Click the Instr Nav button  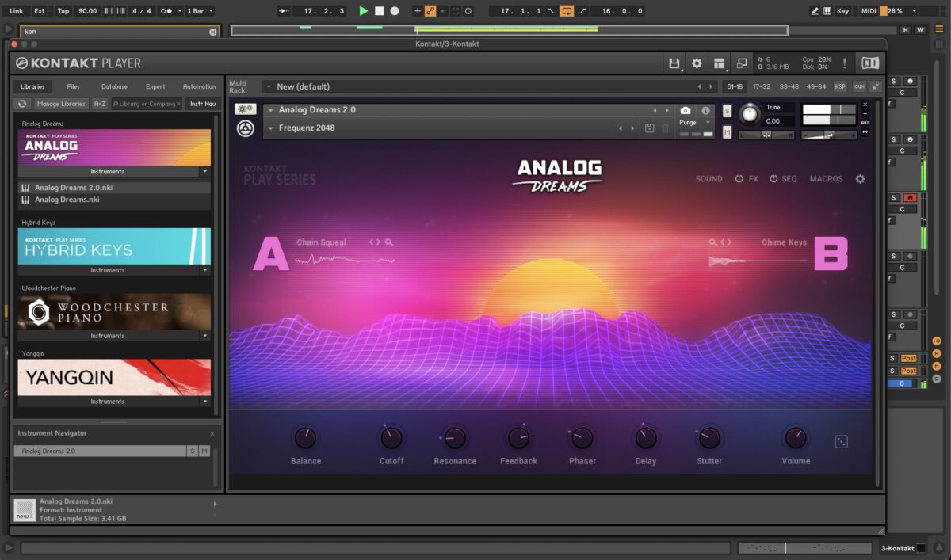(x=202, y=104)
